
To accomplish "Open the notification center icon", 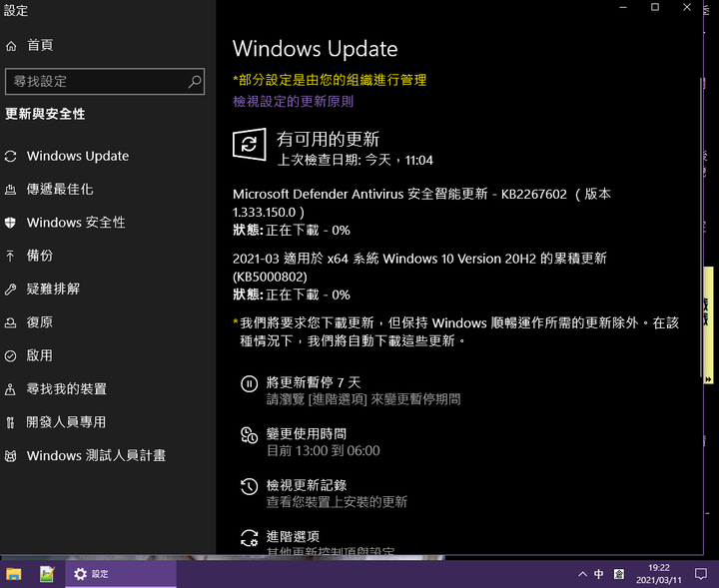I will pos(700,574).
